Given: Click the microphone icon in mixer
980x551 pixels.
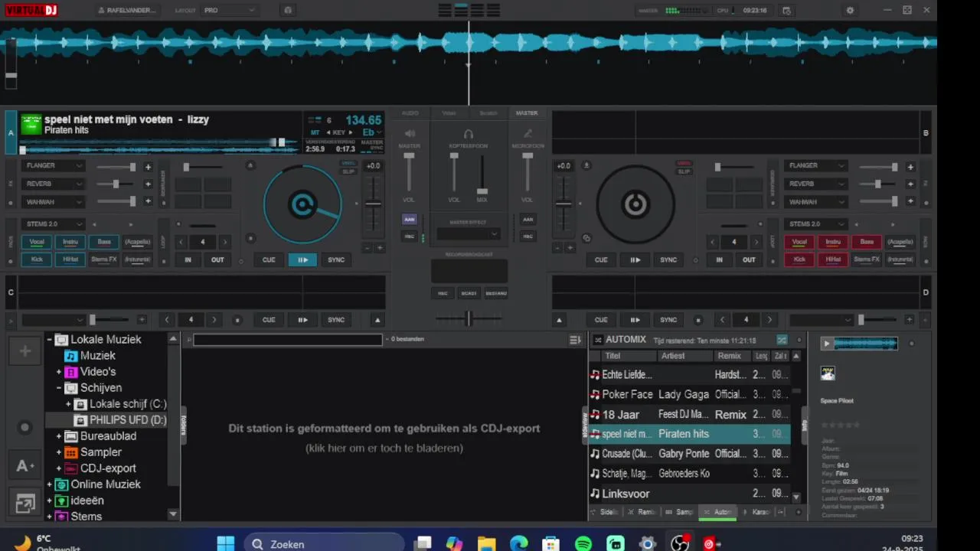Looking at the screenshot, I should (x=528, y=134).
